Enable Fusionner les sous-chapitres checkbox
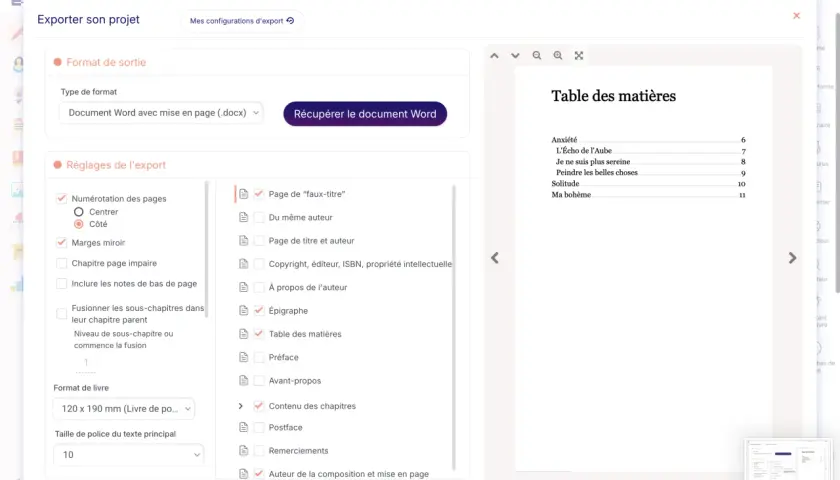Screen dimensions: 840x480 coord(62,313)
